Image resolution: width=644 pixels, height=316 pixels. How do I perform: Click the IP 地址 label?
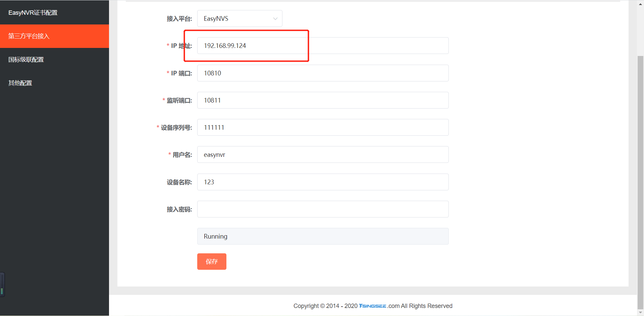tap(181, 46)
